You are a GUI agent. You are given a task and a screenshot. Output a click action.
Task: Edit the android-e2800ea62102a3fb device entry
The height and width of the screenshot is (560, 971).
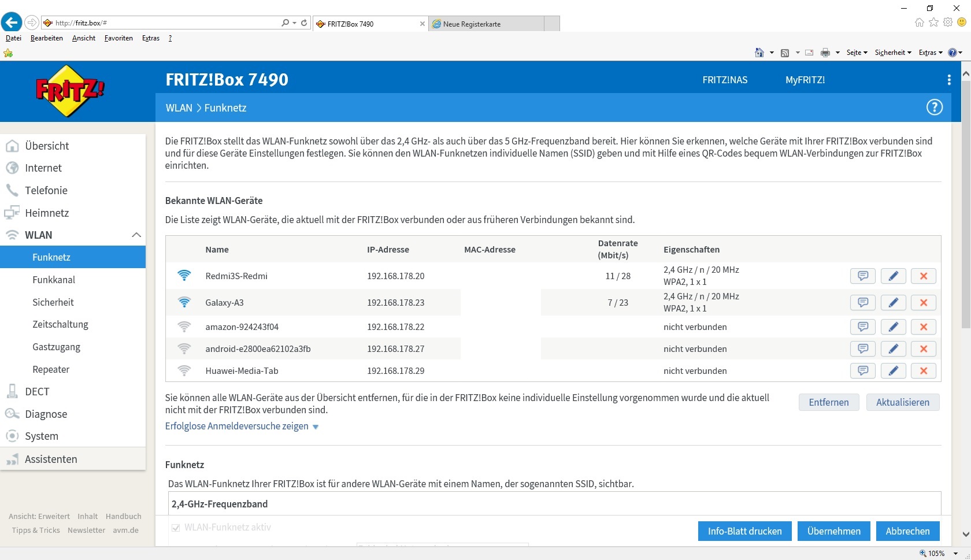point(893,349)
